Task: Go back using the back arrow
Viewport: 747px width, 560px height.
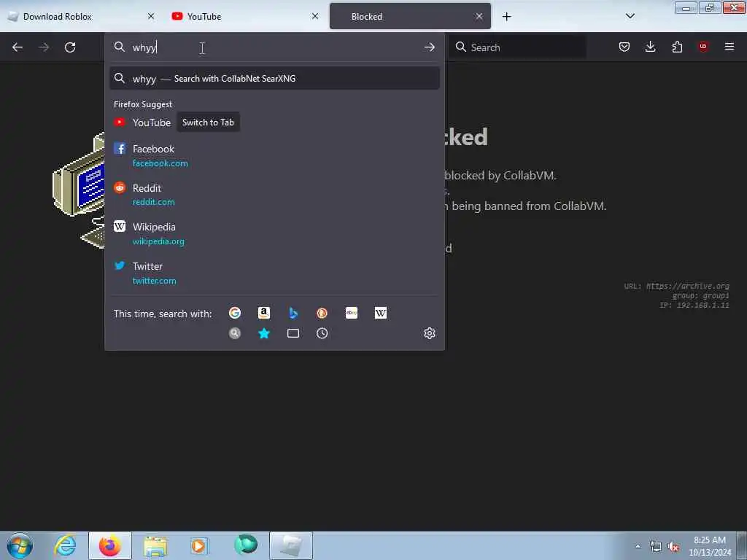Action: tap(18, 47)
